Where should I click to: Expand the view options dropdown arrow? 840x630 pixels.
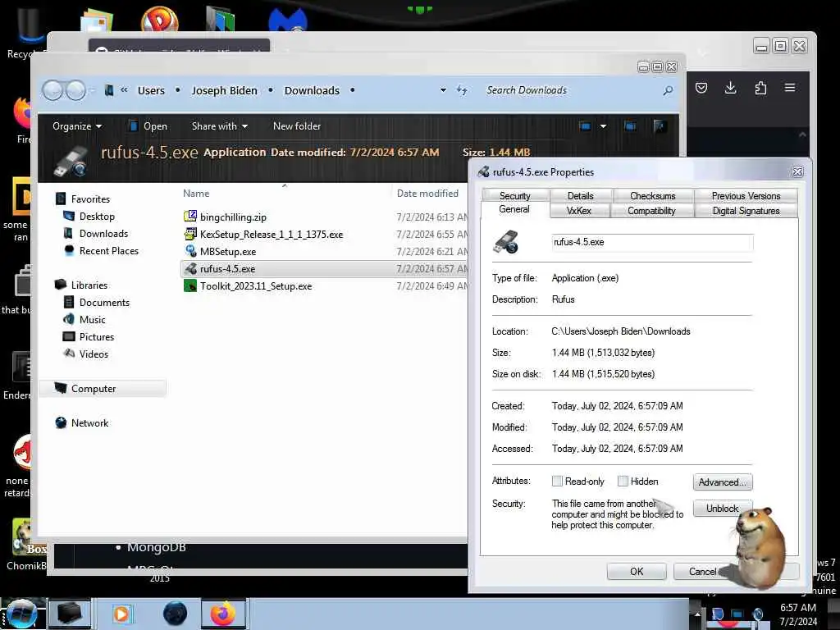pos(603,126)
